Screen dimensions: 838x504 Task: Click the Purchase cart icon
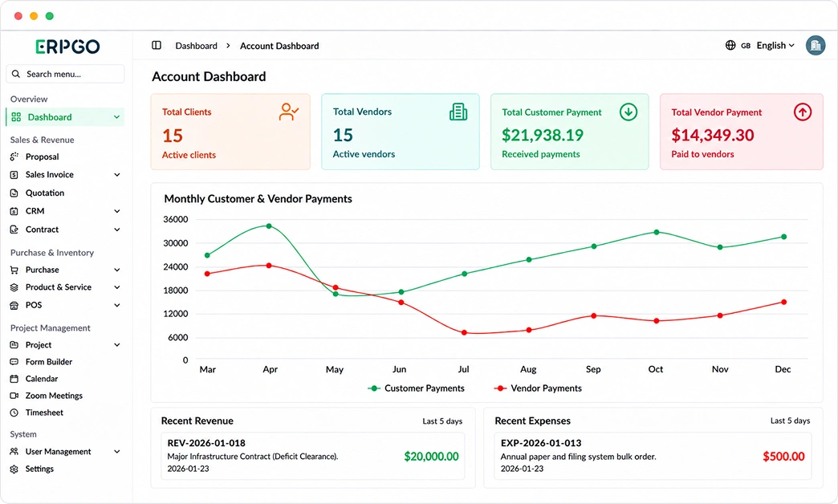[x=14, y=270]
